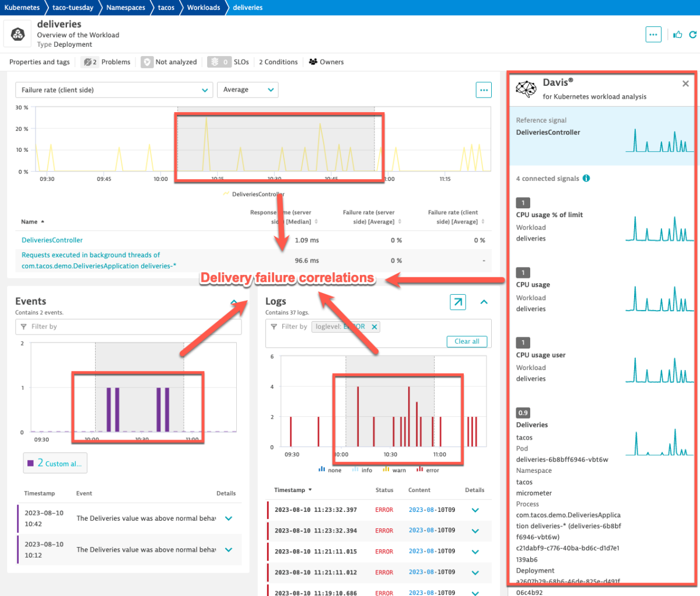Expand details of the first error log entry

pyautogui.click(x=475, y=510)
